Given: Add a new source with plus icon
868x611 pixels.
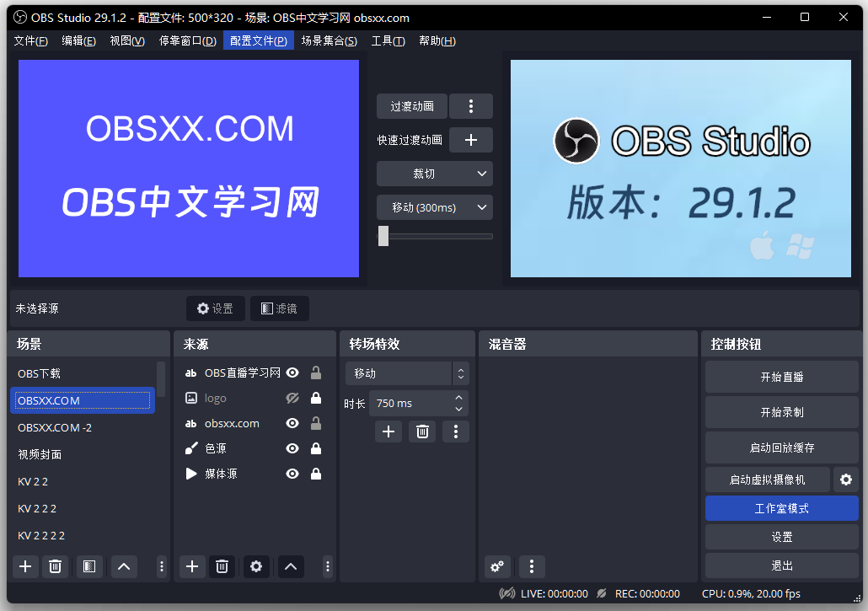Looking at the screenshot, I should [192, 566].
